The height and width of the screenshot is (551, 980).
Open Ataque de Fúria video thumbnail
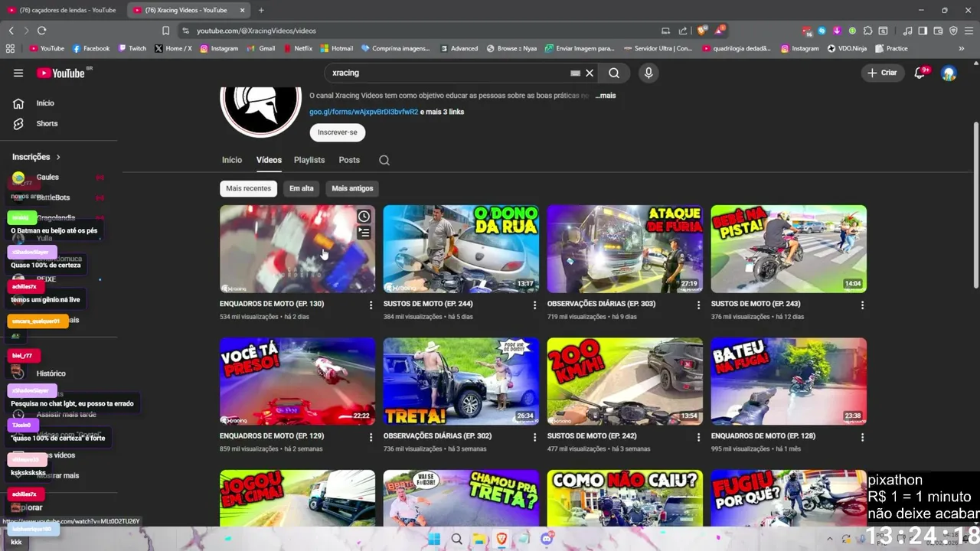tap(625, 249)
